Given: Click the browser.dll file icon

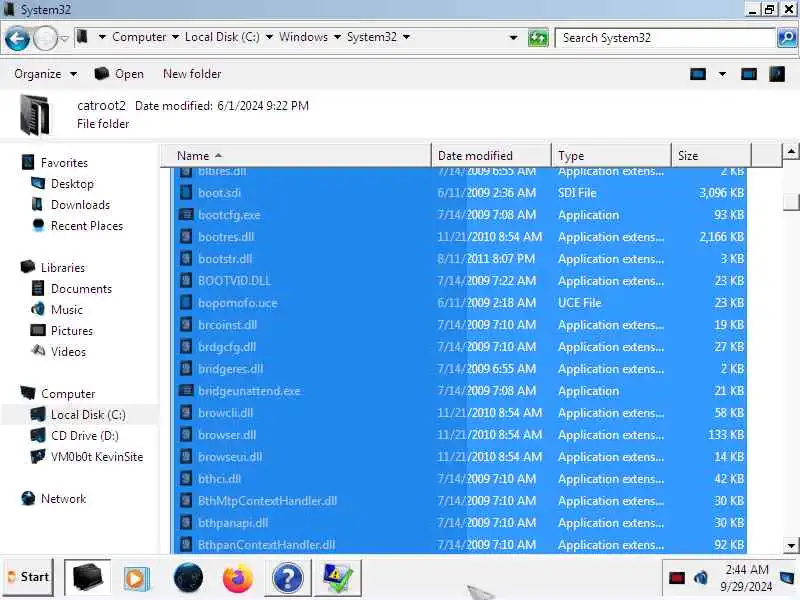Looking at the screenshot, I should 186,435.
